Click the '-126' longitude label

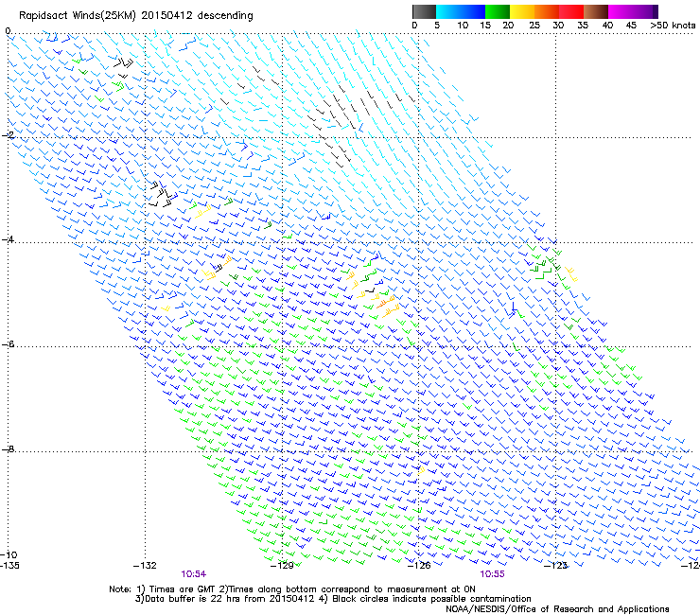[419, 566]
